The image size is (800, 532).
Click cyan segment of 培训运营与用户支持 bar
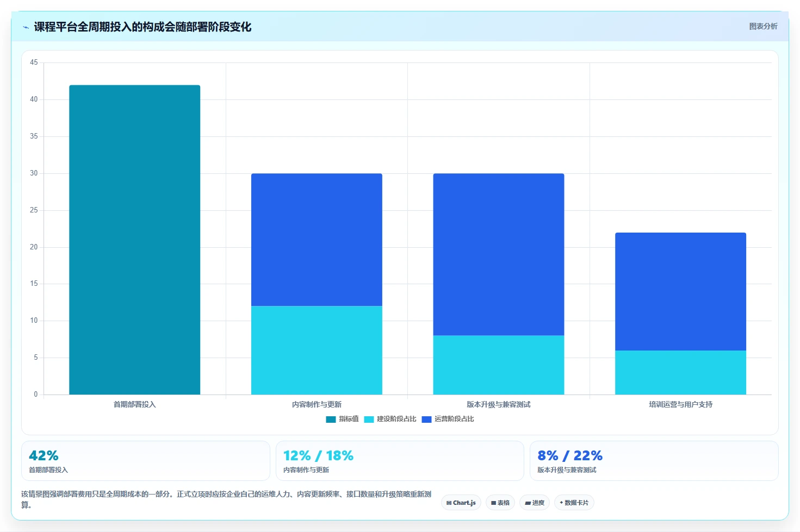point(680,372)
